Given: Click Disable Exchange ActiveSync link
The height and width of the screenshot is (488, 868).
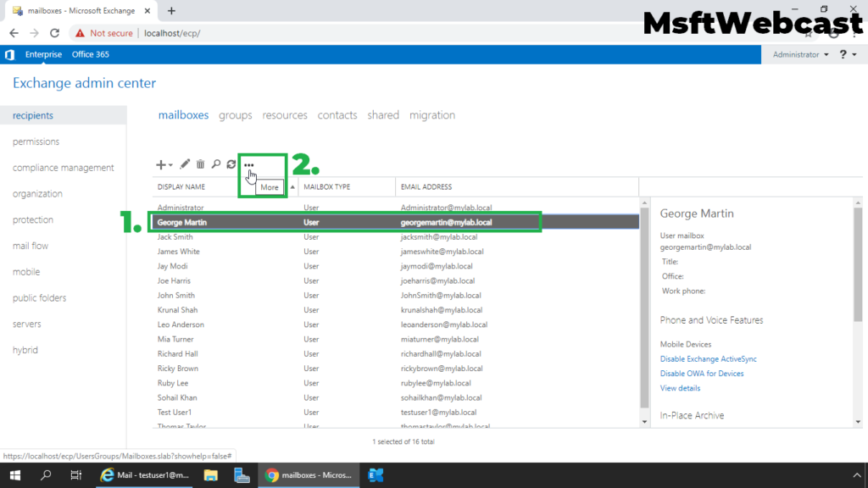Looking at the screenshot, I should [708, 359].
